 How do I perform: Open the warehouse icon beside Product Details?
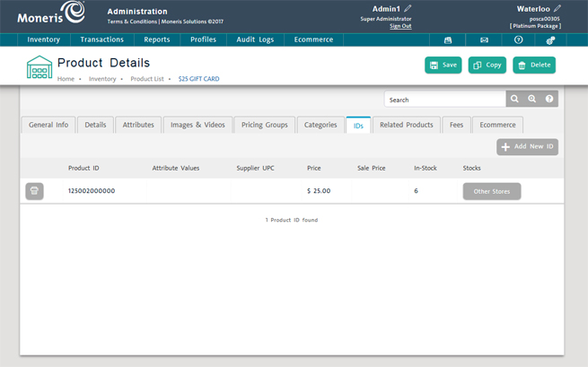[39, 67]
